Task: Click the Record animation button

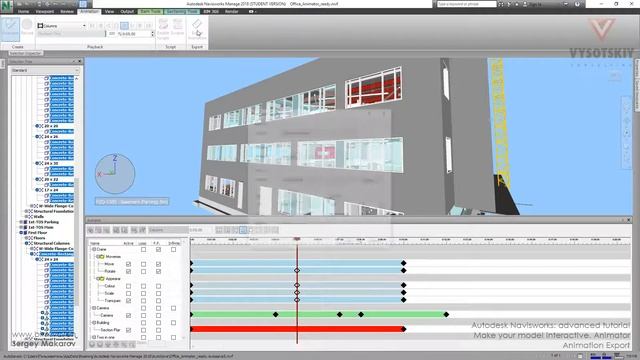Action: [x=27, y=27]
